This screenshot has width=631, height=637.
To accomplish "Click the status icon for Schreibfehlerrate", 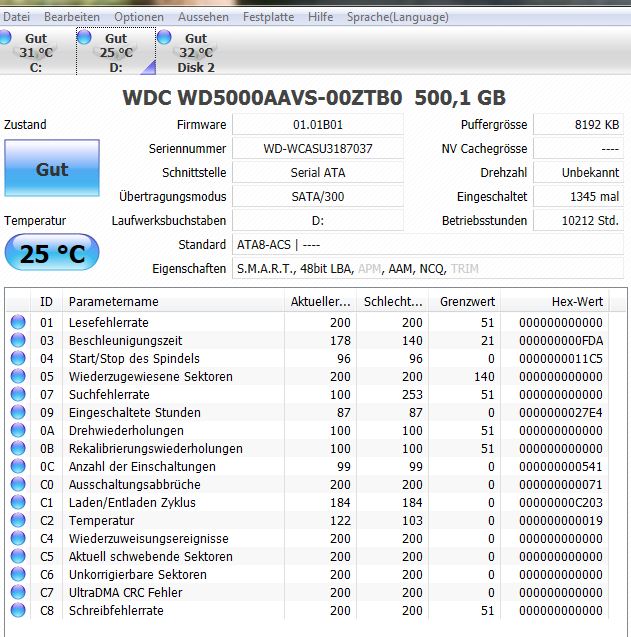I will pyautogui.click(x=18, y=610).
